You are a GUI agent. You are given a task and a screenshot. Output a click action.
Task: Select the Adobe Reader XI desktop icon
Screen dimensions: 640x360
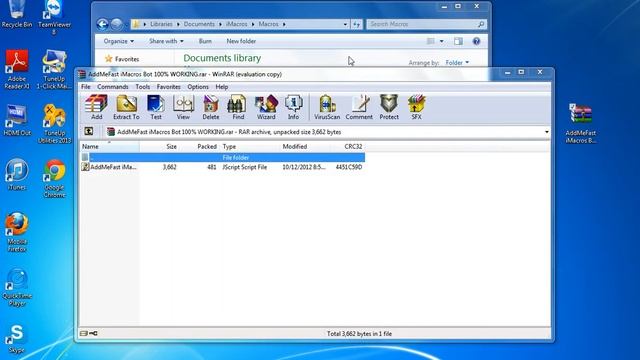[x=17, y=69]
